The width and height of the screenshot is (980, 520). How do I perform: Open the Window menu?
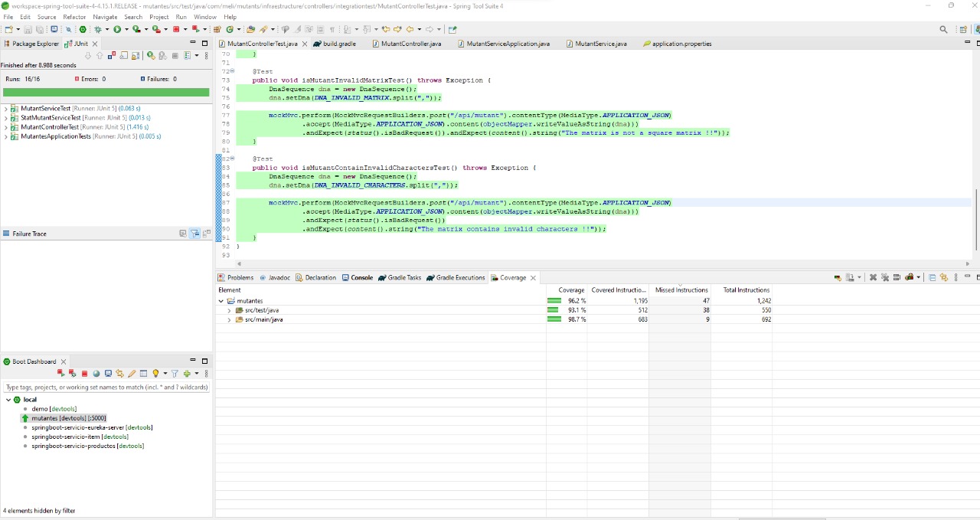(x=204, y=17)
